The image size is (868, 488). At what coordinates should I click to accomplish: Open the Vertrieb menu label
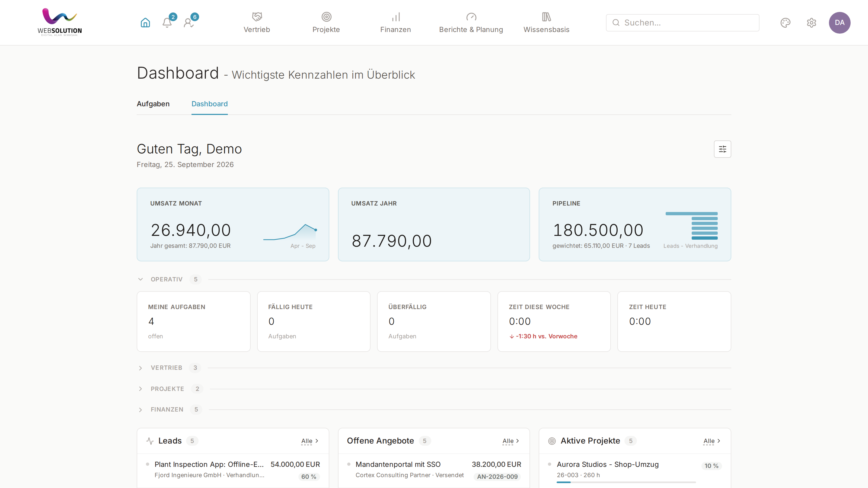coord(257,30)
